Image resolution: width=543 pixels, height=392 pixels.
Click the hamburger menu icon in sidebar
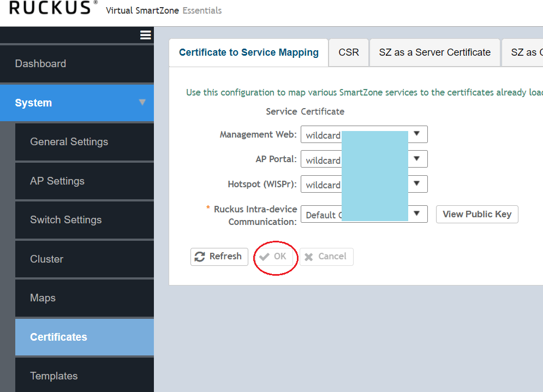pyautogui.click(x=145, y=35)
